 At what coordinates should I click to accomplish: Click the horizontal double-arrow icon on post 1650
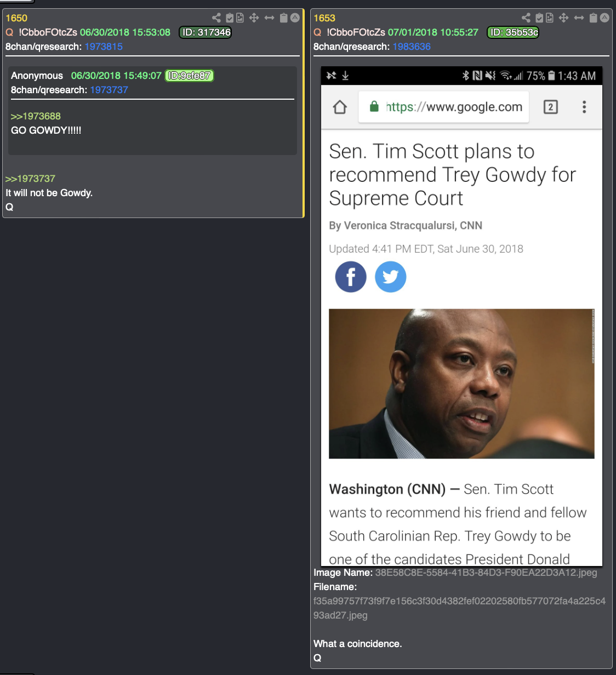point(269,18)
